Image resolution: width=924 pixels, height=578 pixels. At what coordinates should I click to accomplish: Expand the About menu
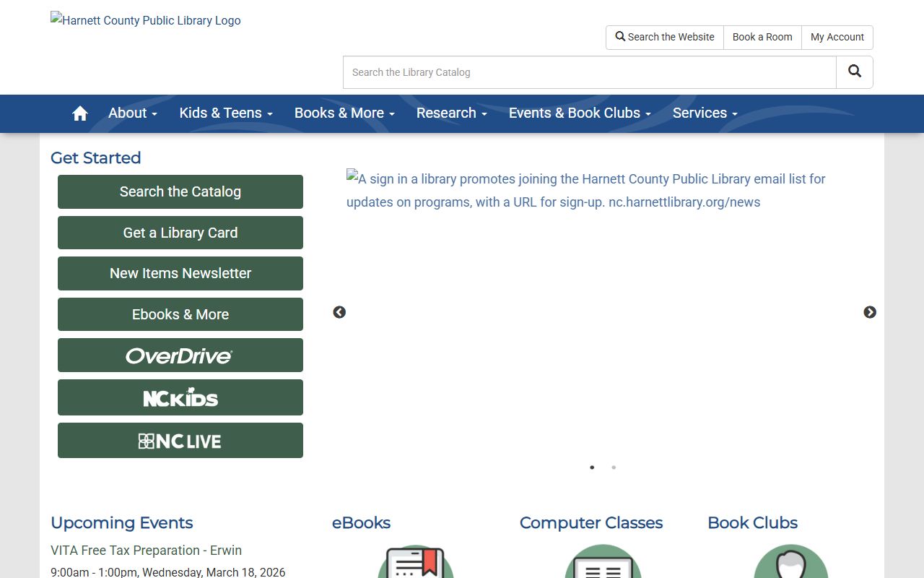click(x=133, y=113)
